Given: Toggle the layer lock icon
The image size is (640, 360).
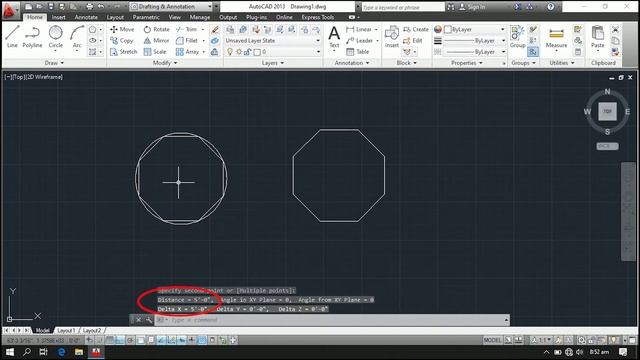Looking at the screenshot, I should pyautogui.click(x=247, y=52).
